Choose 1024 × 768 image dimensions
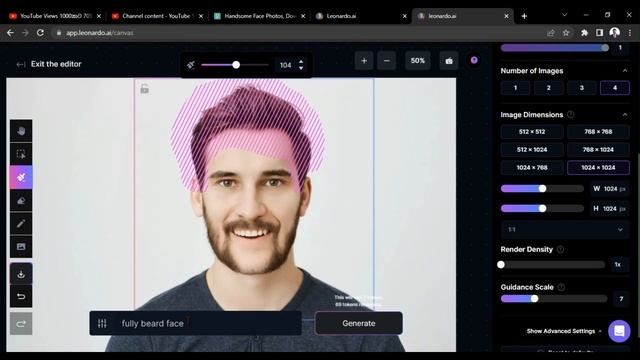 (532, 168)
